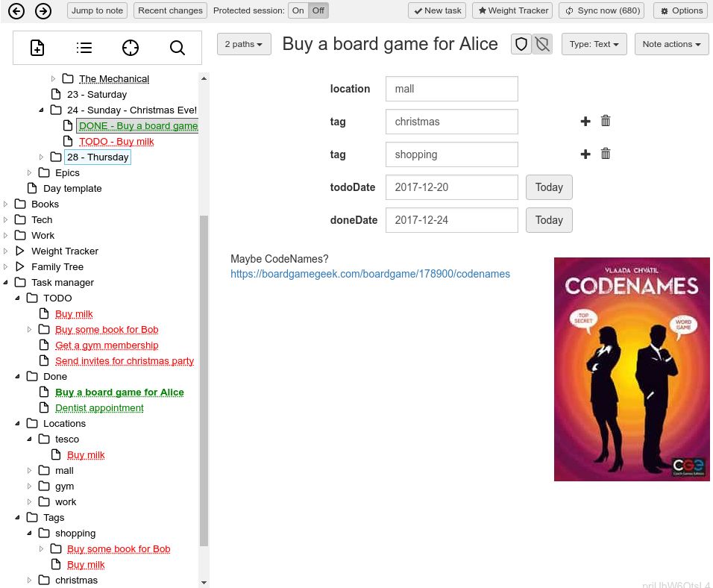
Task: Expand the Tech folder
Action: click(x=5, y=220)
